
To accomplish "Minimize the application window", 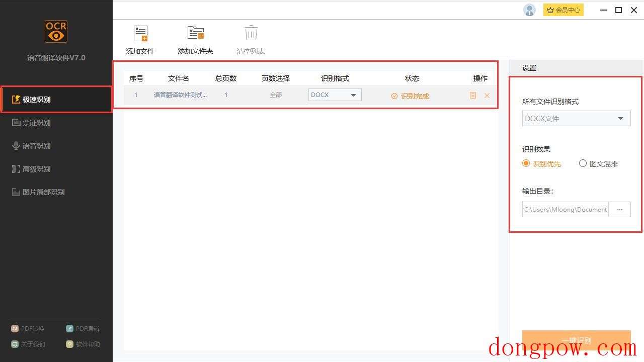I will point(604,10).
